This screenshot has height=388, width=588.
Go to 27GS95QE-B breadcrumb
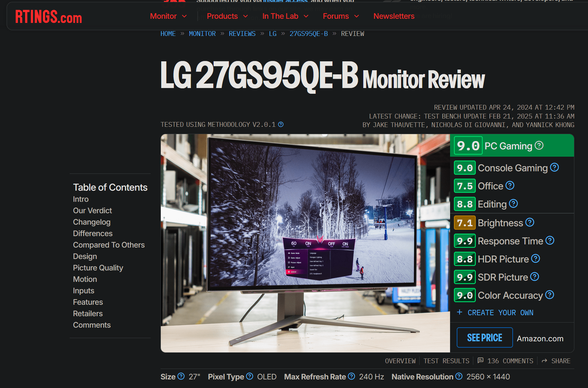tap(308, 34)
